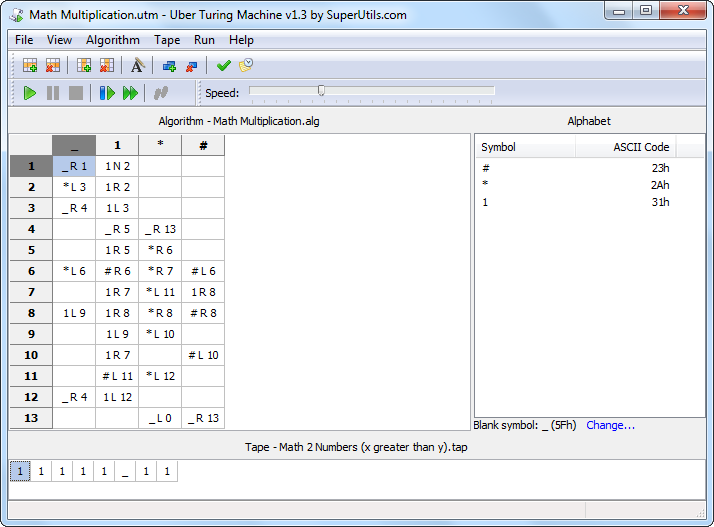Click the Change... blank symbol link
The image size is (714, 527).
610,425
